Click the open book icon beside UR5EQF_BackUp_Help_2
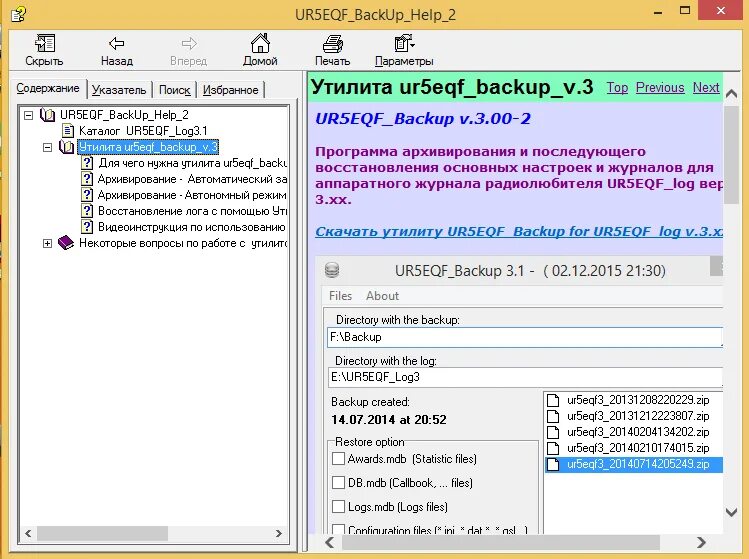 click(47, 115)
